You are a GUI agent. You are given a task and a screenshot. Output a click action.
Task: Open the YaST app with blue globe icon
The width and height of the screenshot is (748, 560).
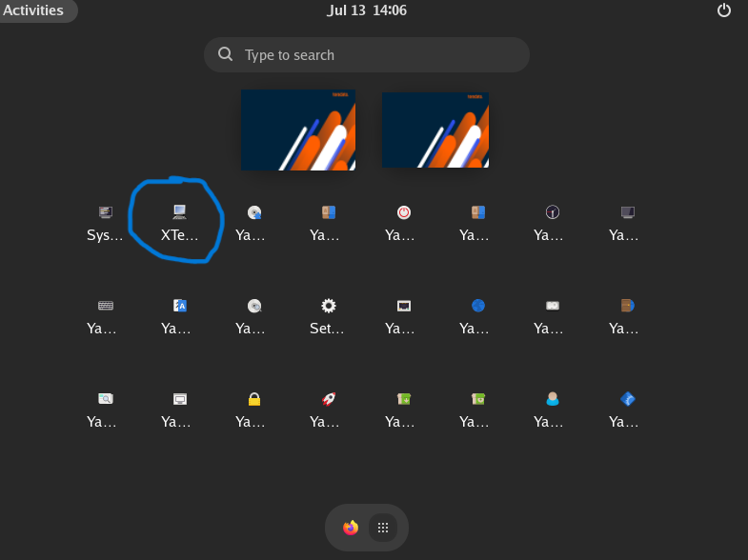click(478, 316)
